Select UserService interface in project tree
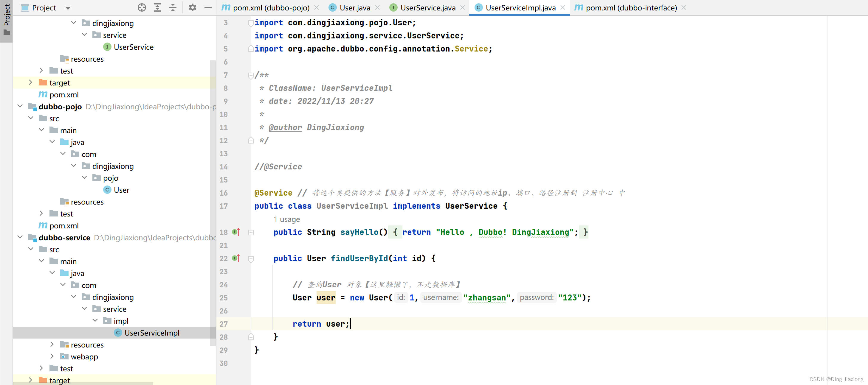The image size is (868, 385). 134,47
